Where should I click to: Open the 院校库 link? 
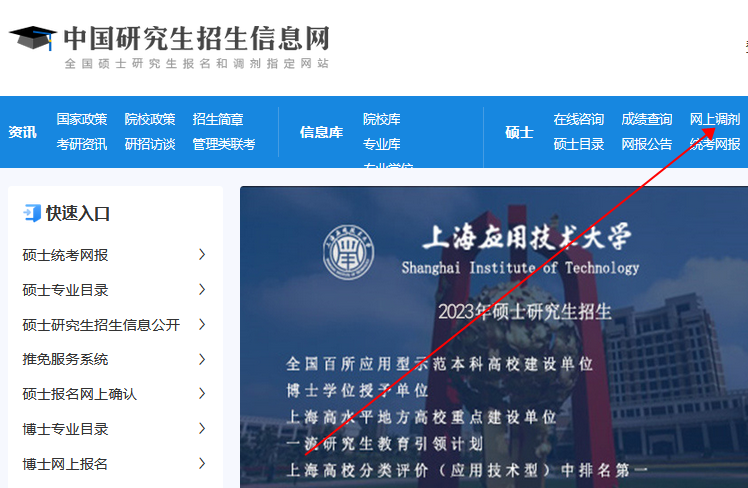382,119
